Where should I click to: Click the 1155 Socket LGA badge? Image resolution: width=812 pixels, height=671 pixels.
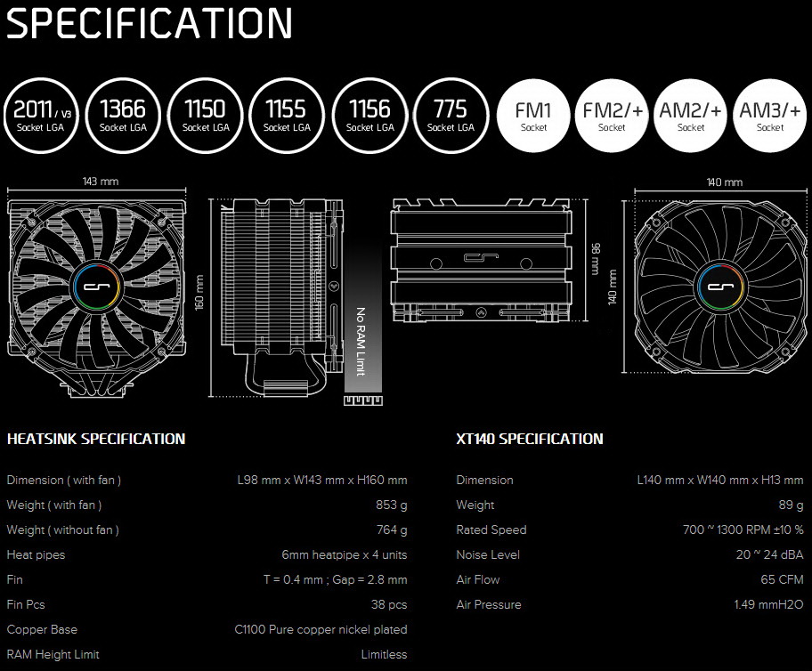coord(287,116)
